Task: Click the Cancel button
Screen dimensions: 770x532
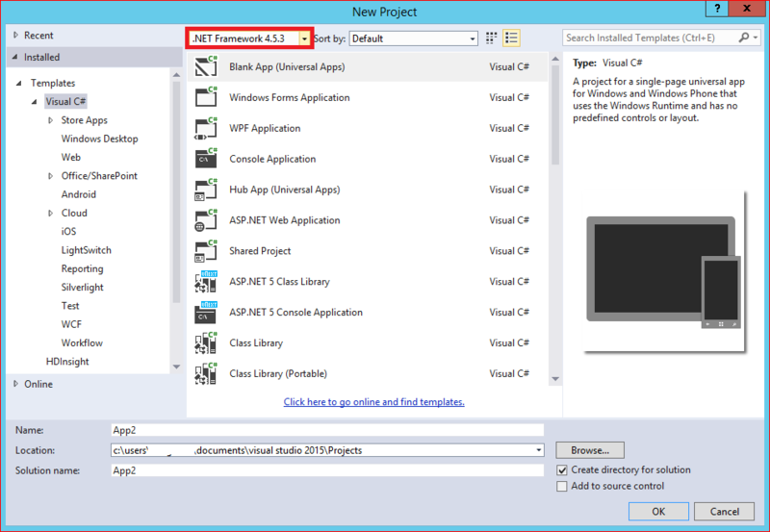Action: pyautogui.click(x=725, y=512)
